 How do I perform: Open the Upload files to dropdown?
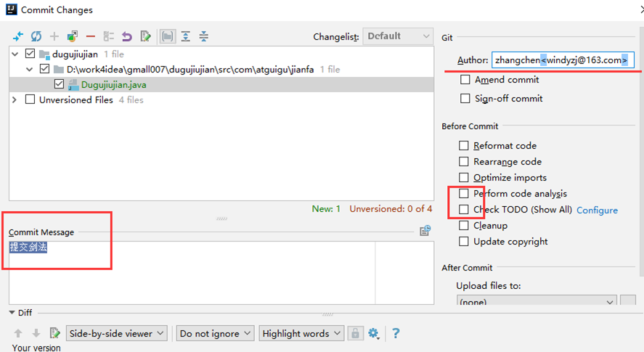tap(537, 300)
